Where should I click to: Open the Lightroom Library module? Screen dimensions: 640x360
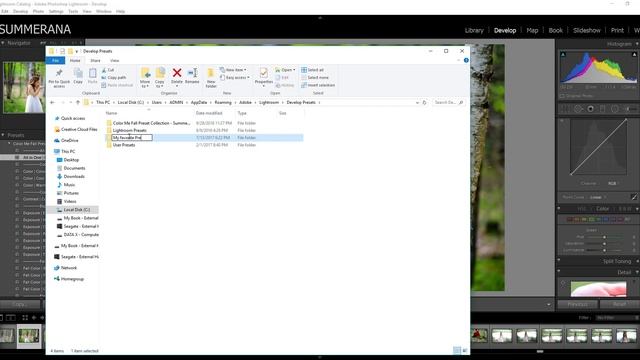pyautogui.click(x=474, y=30)
